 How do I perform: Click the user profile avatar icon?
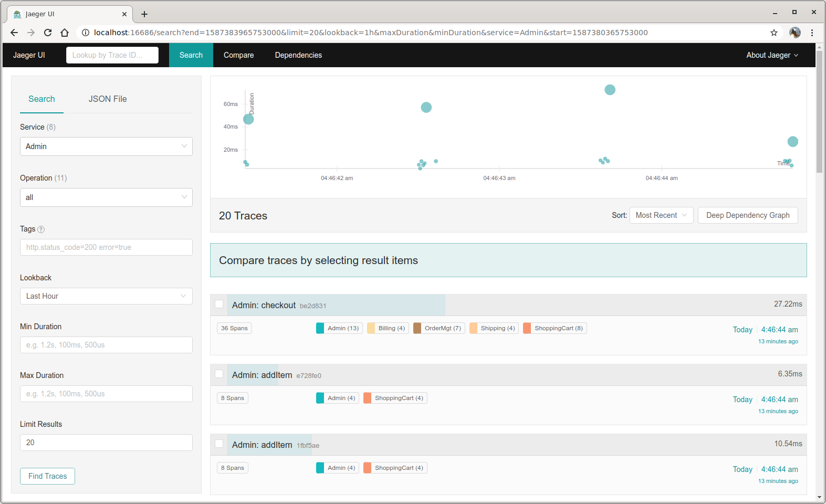794,33
